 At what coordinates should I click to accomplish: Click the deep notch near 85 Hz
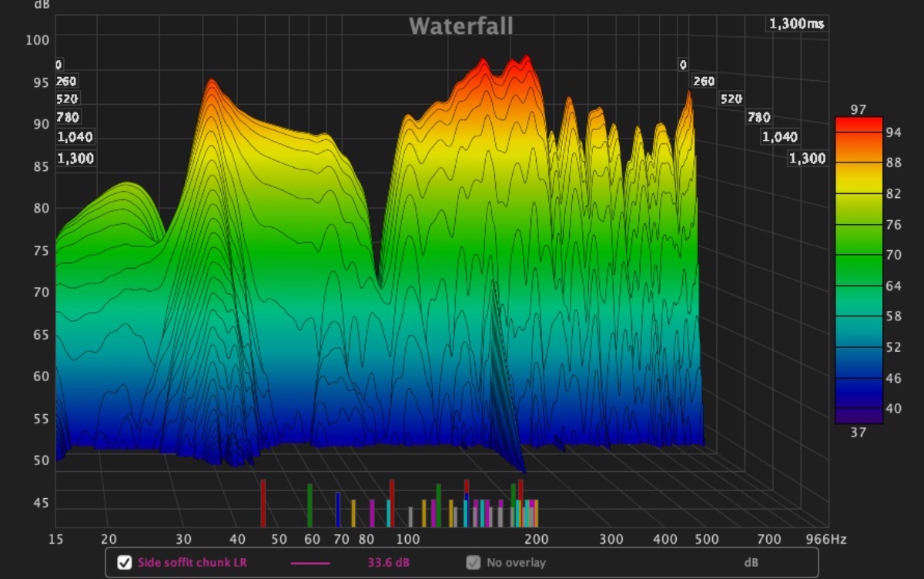click(x=378, y=277)
